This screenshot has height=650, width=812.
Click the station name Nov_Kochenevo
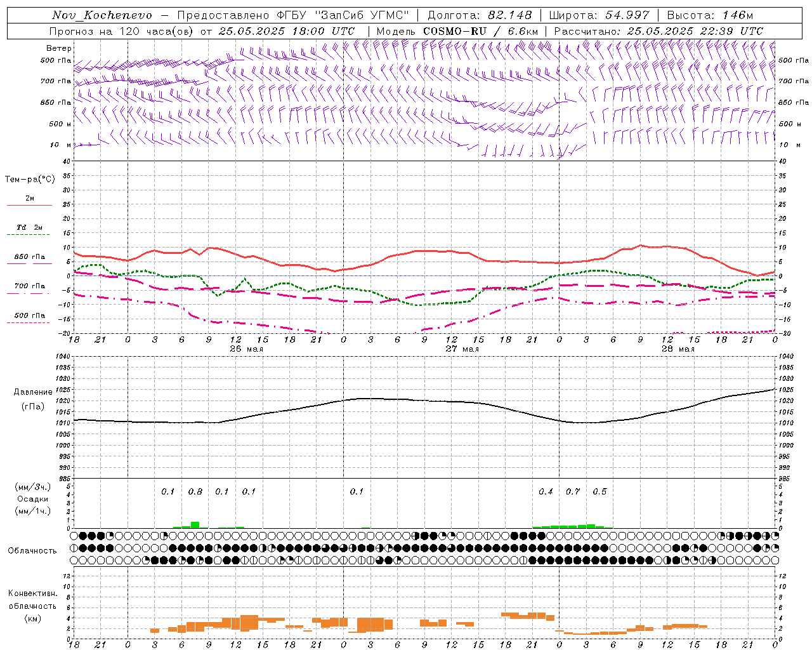pyautogui.click(x=102, y=15)
